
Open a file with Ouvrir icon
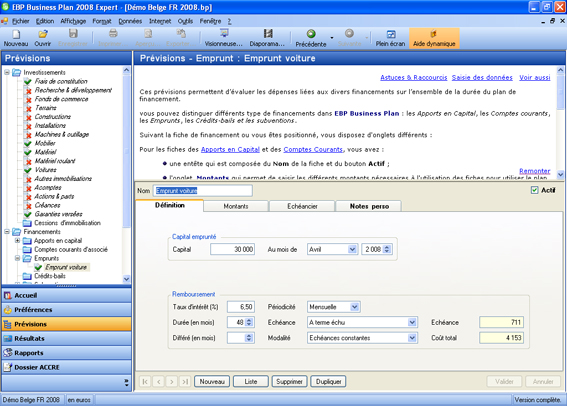pyautogui.click(x=43, y=34)
